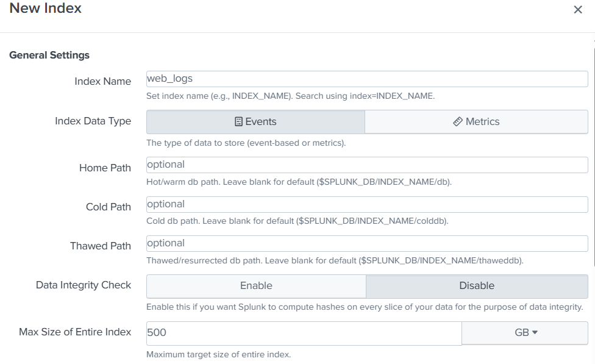The height and width of the screenshot is (364, 595).
Task: Click the Data Integrity Check label
Action: pyautogui.click(x=84, y=285)
